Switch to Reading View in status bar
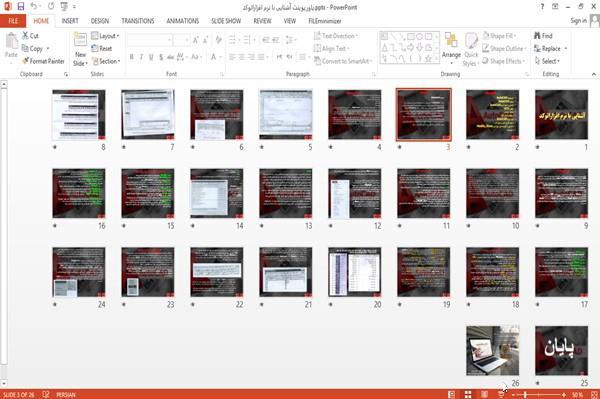Image resolution: width=600 pixels, height=399 pixels. click(484, 394)
